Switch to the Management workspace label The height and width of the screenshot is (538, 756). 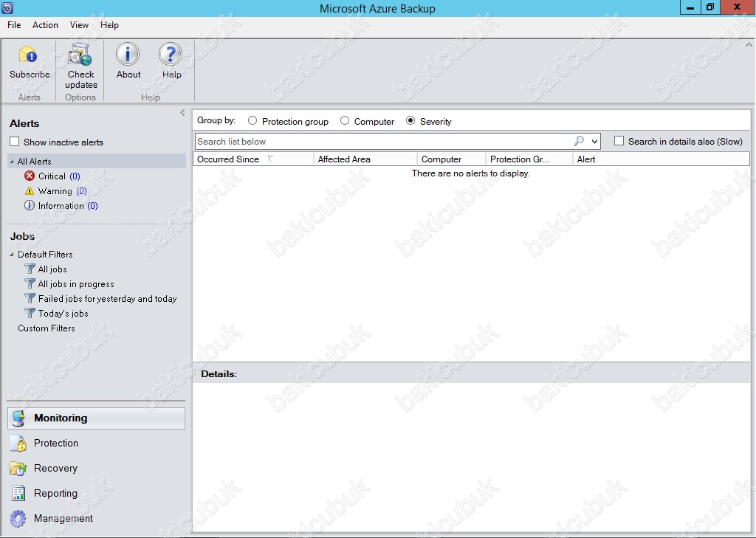tap(63, 518)
